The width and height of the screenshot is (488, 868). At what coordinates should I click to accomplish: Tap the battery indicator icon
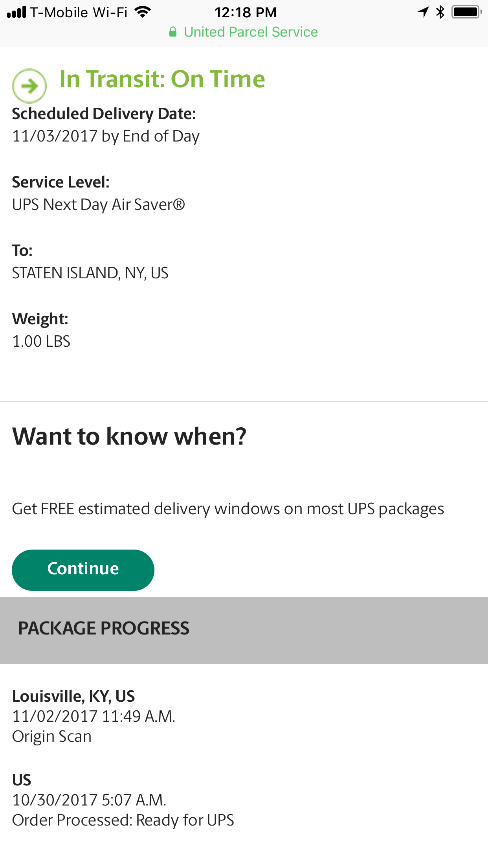tap(466, 12)
